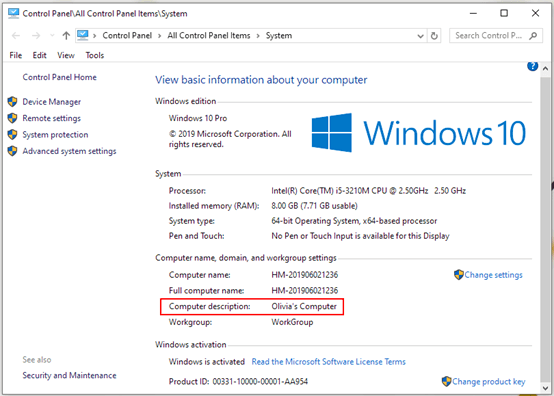Screen dimensions: 554x396
Task: Open the File menu
Action: 16,55
